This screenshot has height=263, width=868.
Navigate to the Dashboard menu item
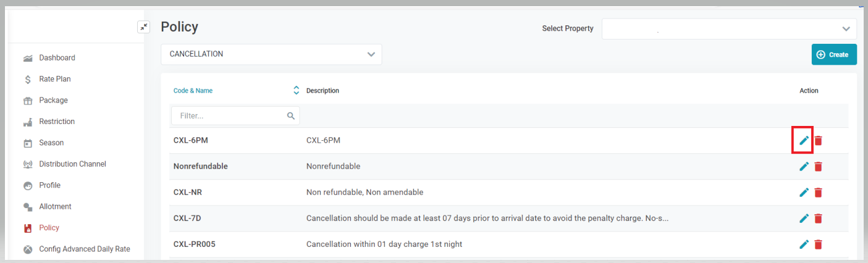coord(57,58)
